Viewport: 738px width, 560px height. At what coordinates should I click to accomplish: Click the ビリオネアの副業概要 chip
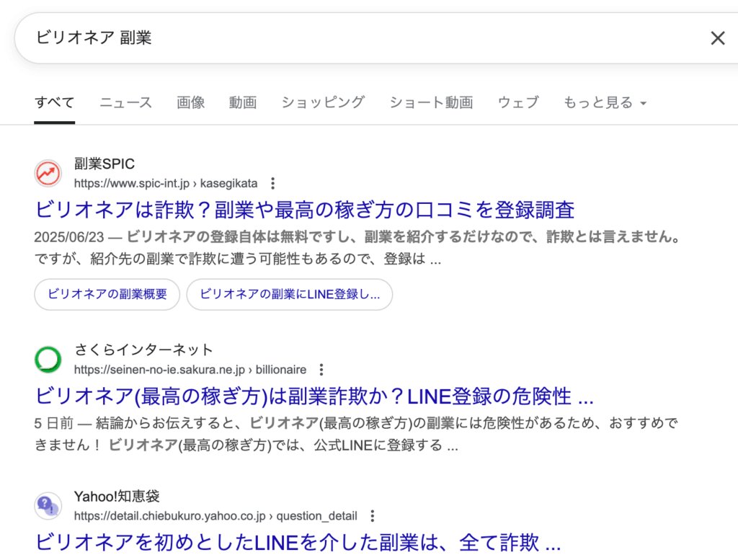tap(107, 295)
